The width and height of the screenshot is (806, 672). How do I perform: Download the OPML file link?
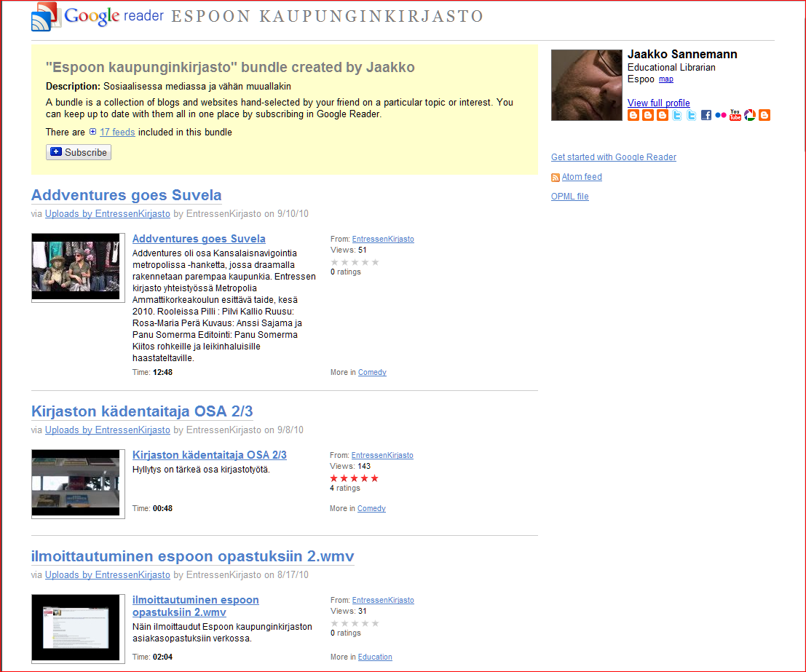click(569, 197)
